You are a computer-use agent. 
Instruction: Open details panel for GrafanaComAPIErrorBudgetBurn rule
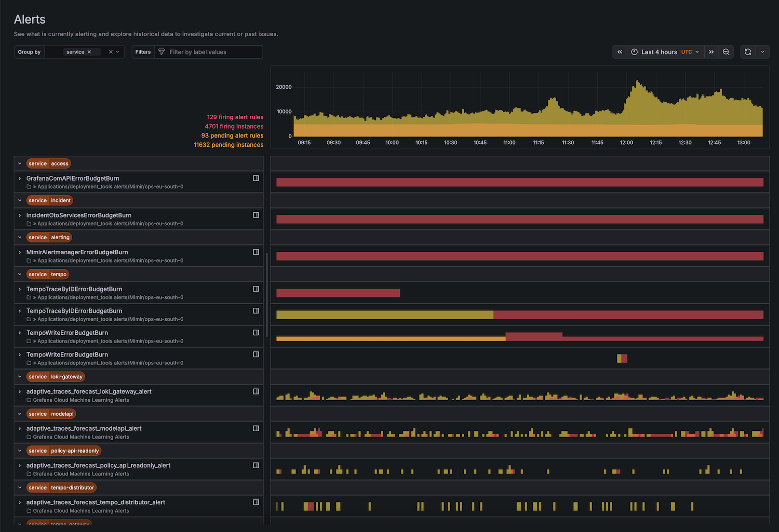tap(256, 178)
